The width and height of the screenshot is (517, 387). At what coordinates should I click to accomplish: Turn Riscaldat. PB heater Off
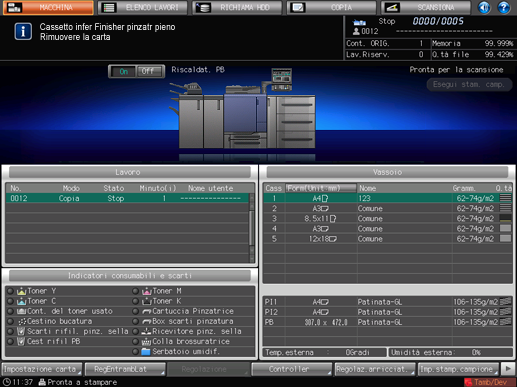tap(149, 71)
